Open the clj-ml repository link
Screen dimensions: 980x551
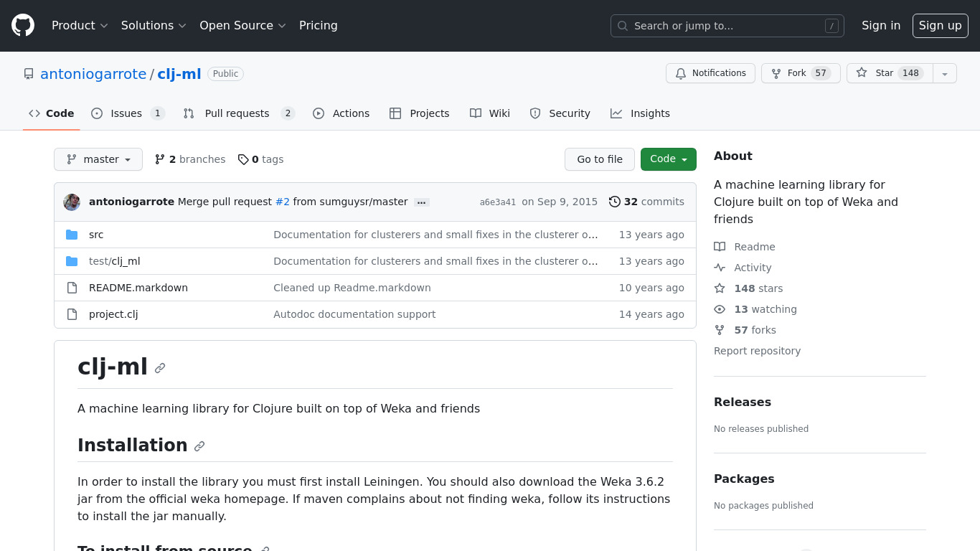pyautogui.click(x=179, y=74)
